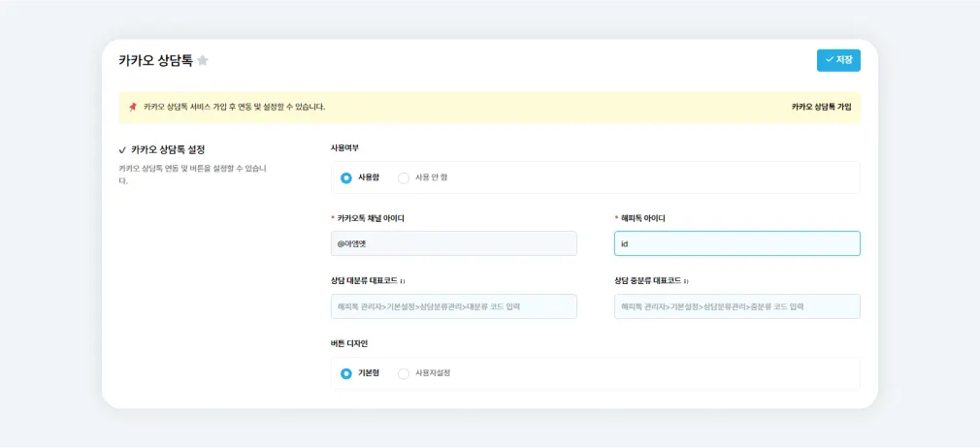
Task: Click the 상담 대분류 대표코드 input field
Action: [454, 306]
